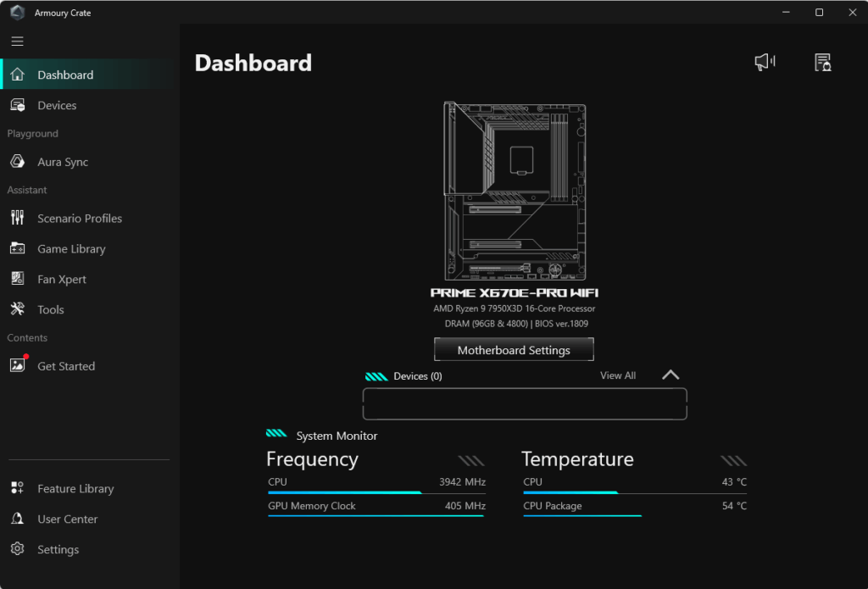This screenshot has height=589, width=868.
Task: Click the CPU temperature bar
Action: 635,492
